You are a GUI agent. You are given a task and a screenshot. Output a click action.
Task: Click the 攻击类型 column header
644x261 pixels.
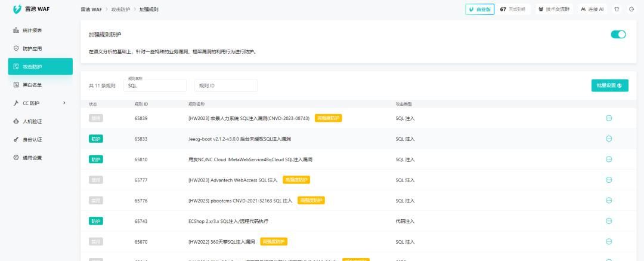pyautogui.click(x=404, y=104)
